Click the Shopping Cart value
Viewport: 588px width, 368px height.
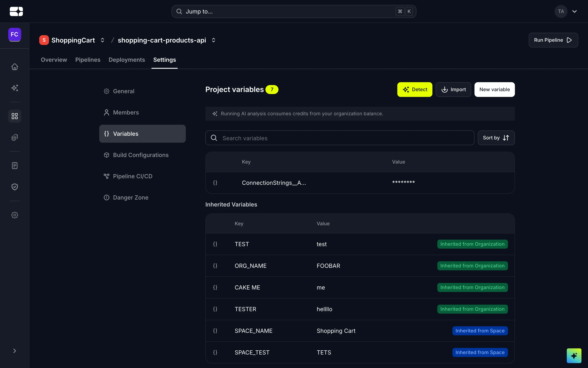coord(336,331)
